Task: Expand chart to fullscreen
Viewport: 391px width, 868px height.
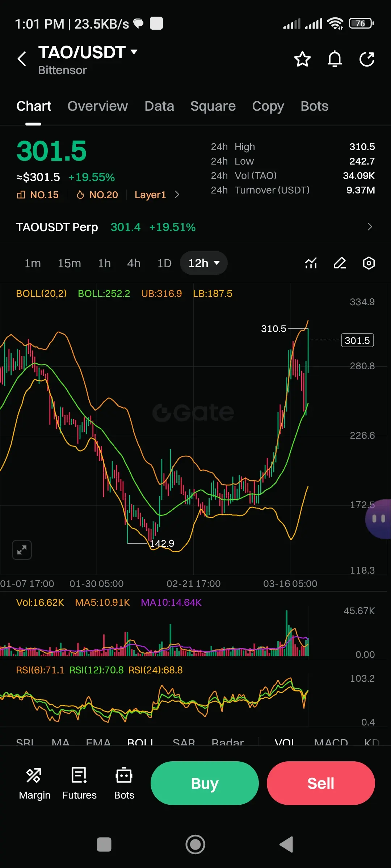Action: point(22,550)
